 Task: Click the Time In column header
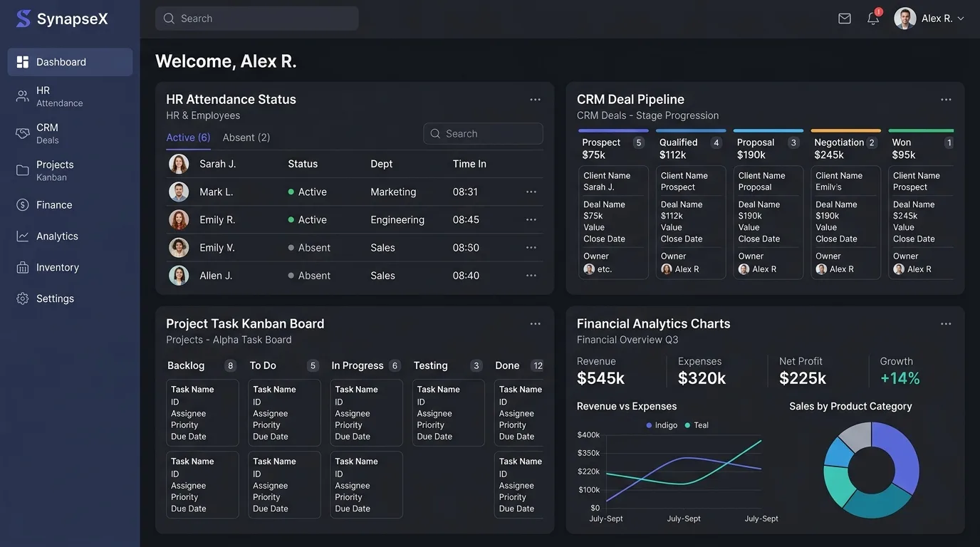point(469,164)
